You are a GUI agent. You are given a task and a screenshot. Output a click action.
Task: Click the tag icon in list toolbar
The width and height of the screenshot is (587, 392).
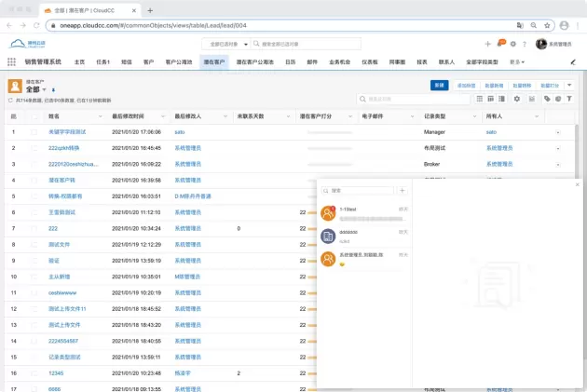coord(547,98)
